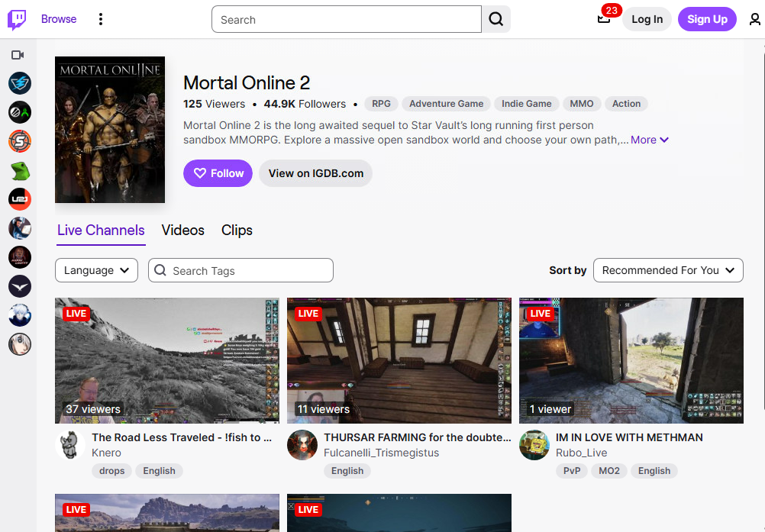Click the View on IGDB.com button

click(x=315, y=173)
